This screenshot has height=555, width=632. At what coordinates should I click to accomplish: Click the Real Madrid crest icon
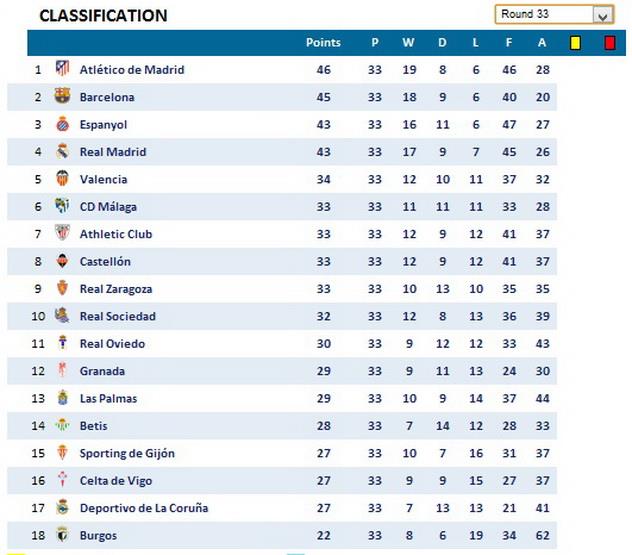coord(63,152)
